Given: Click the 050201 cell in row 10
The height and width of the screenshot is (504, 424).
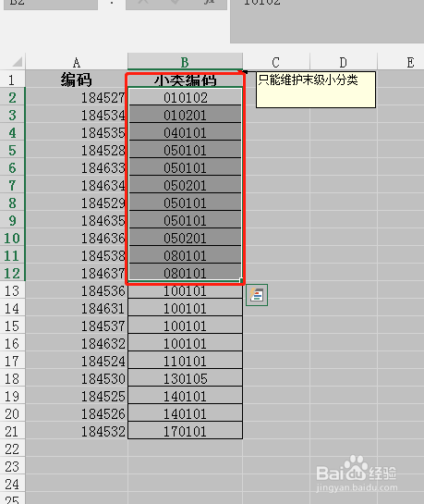Looking at the screenshot, I should pos(185,238).
